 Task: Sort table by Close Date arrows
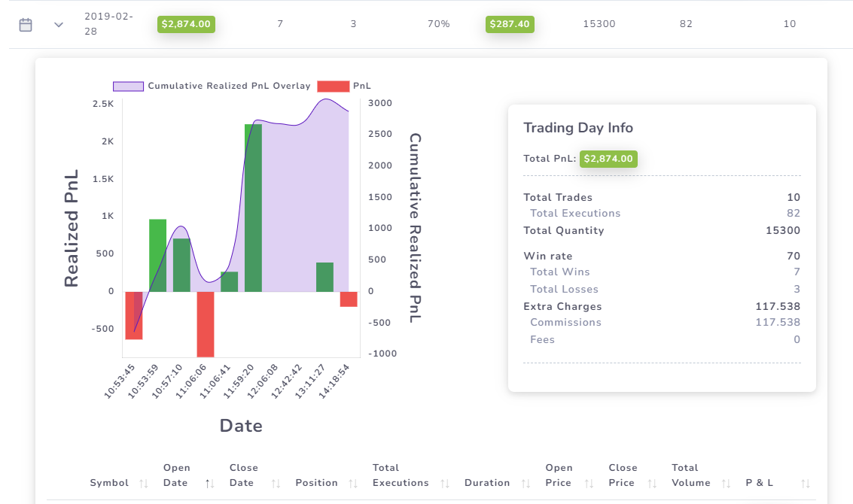tap(276, 484)
